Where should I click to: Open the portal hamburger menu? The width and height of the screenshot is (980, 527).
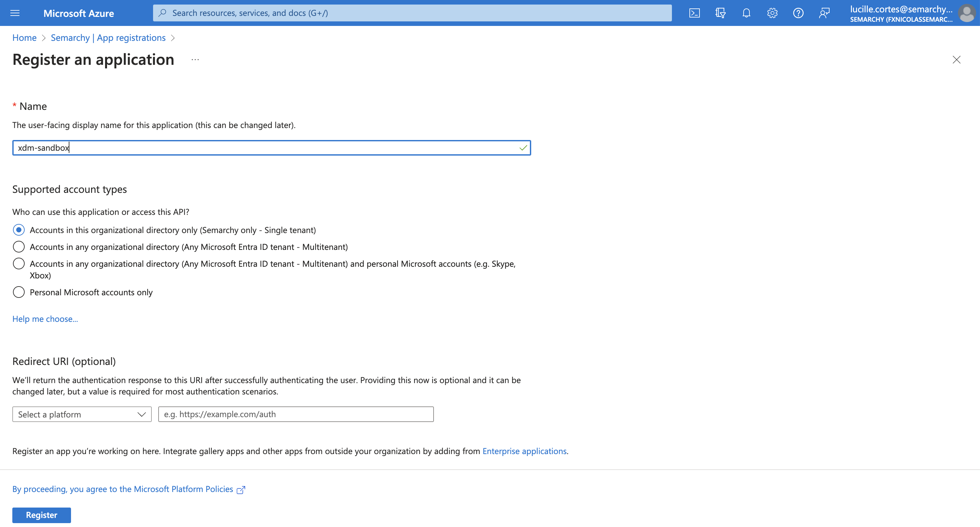pos(15,13)
